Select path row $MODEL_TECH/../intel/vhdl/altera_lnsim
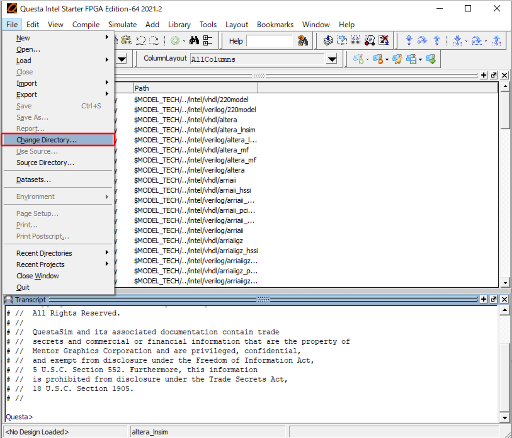 195,130
